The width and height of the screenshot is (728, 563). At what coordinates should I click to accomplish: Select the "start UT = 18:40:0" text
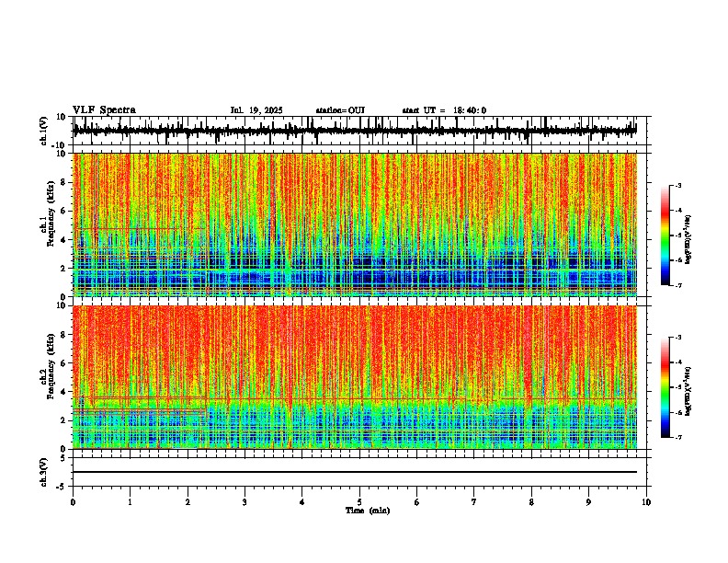444,110
